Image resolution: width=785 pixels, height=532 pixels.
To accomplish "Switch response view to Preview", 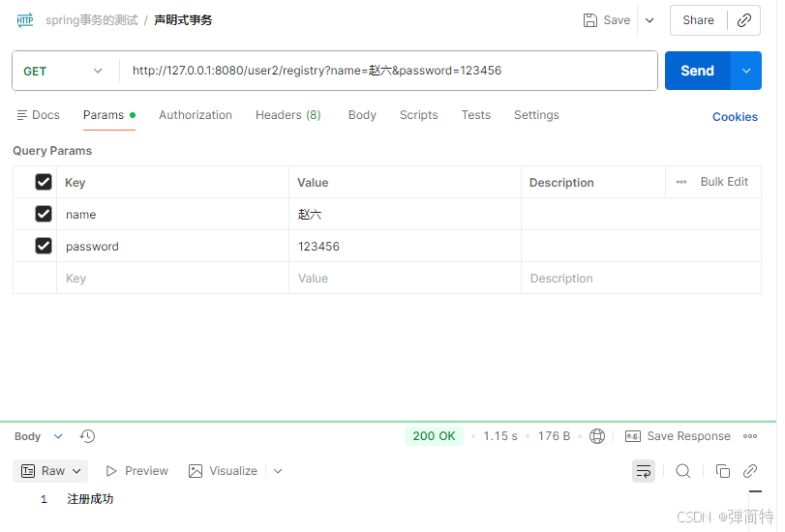I will click(137, 471).
